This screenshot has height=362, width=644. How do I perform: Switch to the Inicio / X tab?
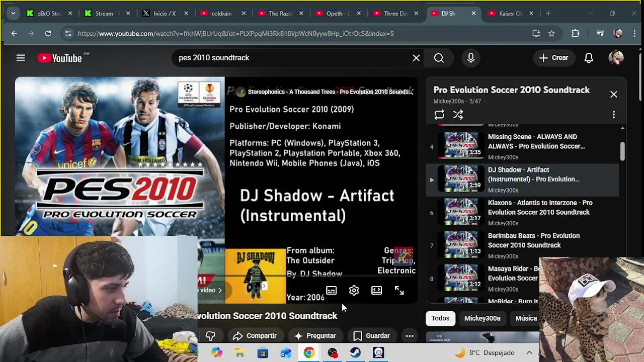click(164, 14)
